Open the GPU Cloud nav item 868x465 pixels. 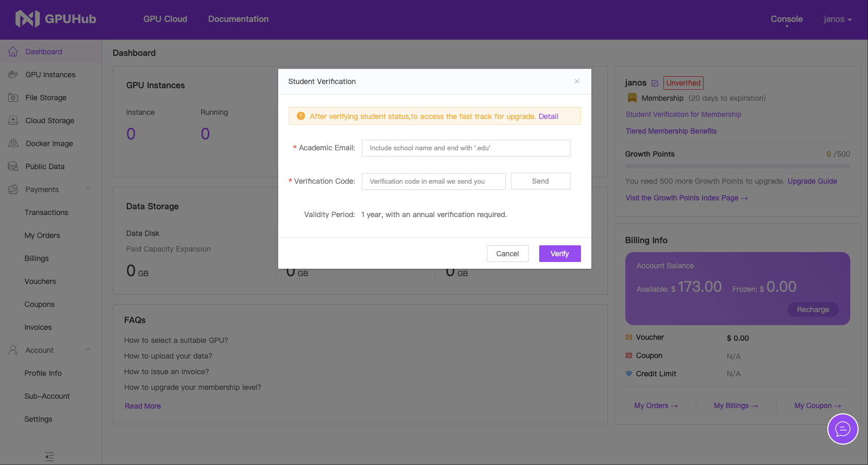[x=165, y=19]
